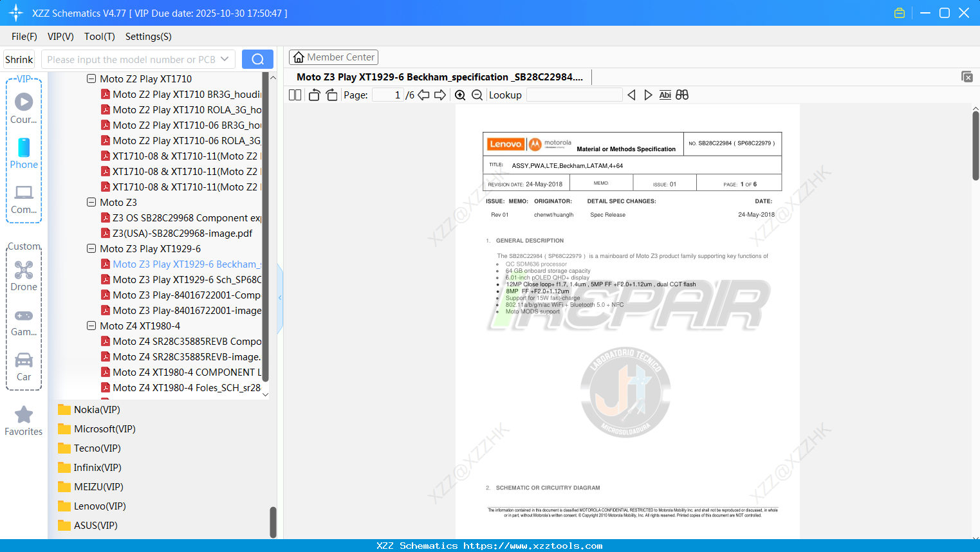Zoom out of the document

tap(477, 95)
